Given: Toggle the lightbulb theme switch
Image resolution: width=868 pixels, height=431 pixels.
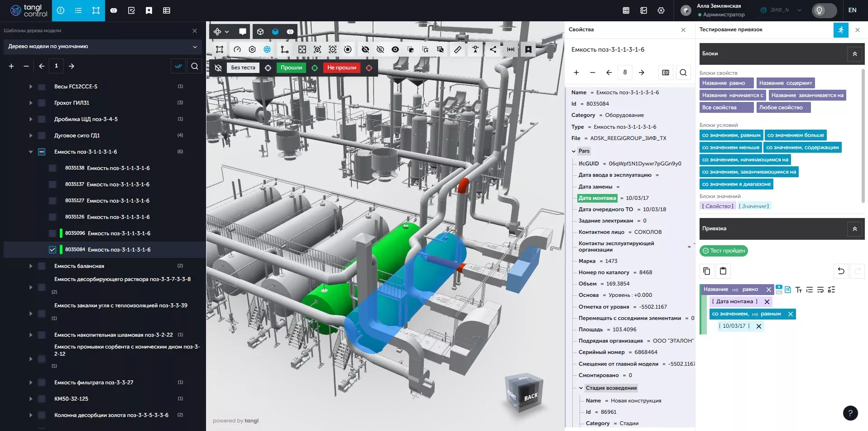Looking at the screenshot, I should (824, 10).
